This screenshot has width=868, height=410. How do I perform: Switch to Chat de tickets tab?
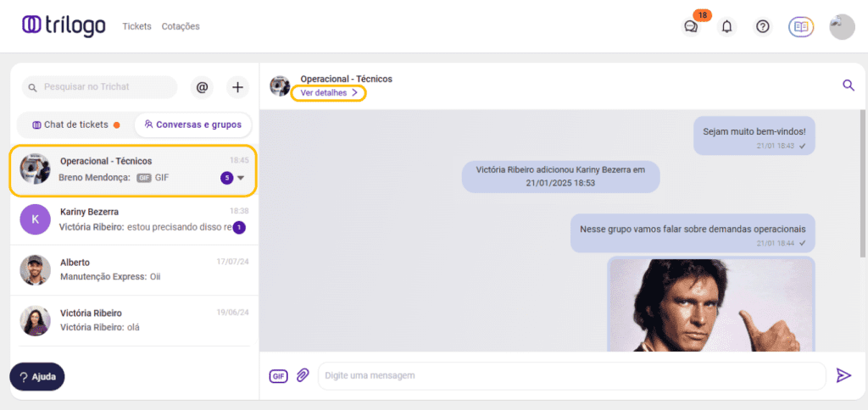(75, 125)
